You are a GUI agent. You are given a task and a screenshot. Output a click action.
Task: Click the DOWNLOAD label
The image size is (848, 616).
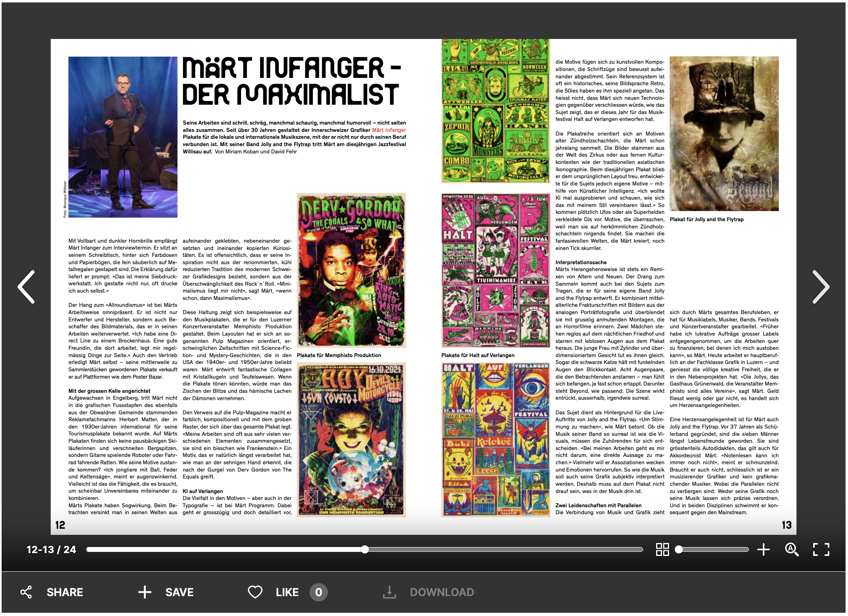point(442,592)
